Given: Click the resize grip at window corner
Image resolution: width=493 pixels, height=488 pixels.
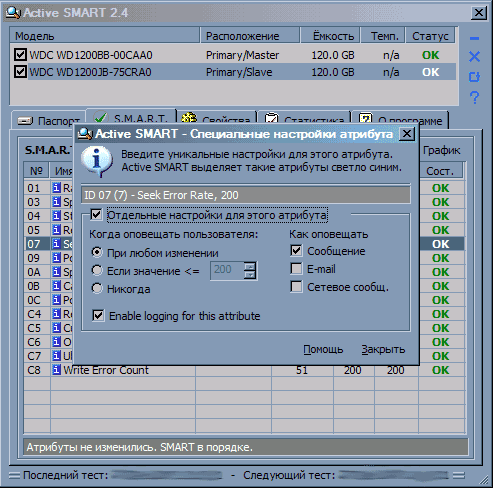Looking at the screenshot, I should click(x=483, y=480).
